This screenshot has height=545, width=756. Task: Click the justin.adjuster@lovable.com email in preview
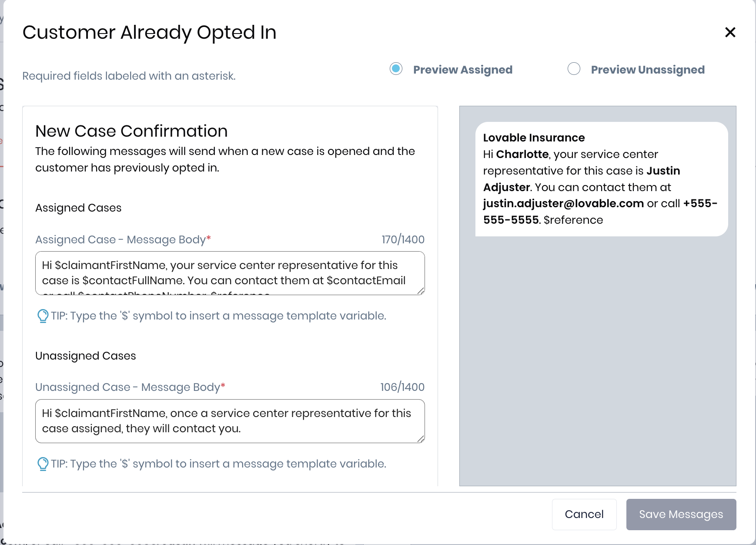pos(563,203)
